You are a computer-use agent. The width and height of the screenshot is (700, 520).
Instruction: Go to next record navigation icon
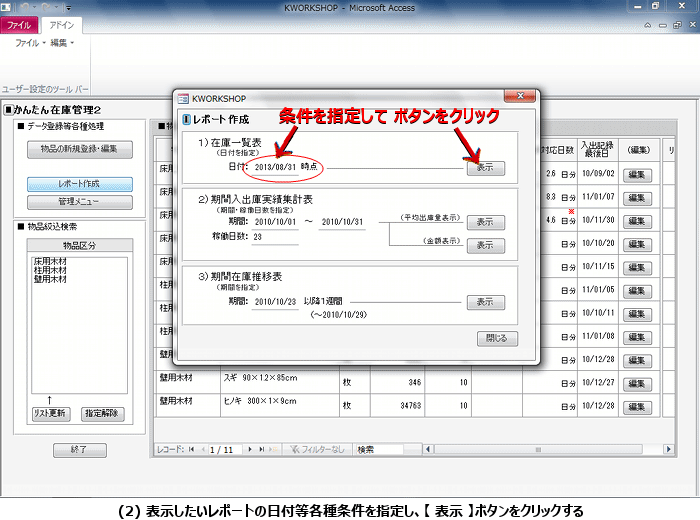coord(250,449)
